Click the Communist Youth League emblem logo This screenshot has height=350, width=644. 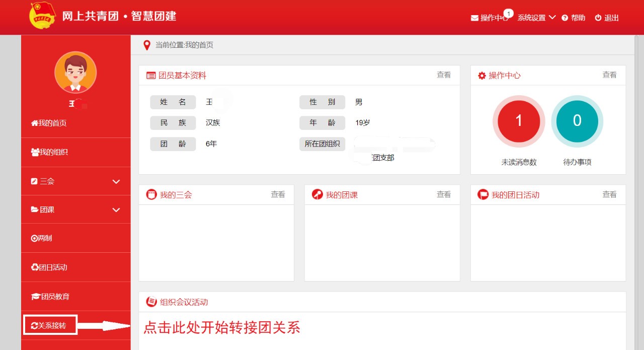42,16
